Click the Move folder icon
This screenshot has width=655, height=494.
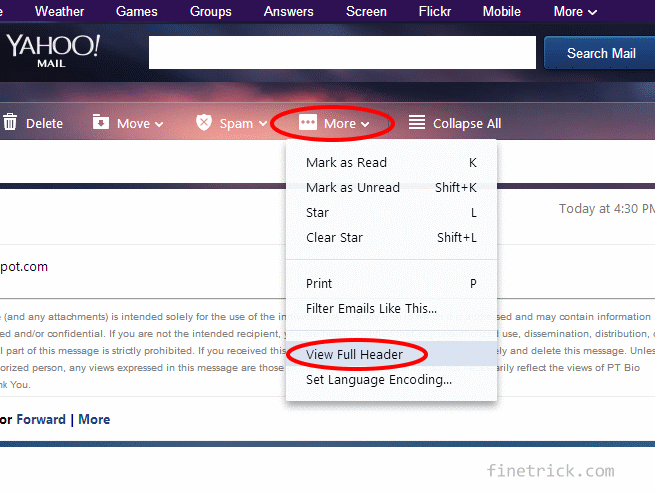coord(101,122)
